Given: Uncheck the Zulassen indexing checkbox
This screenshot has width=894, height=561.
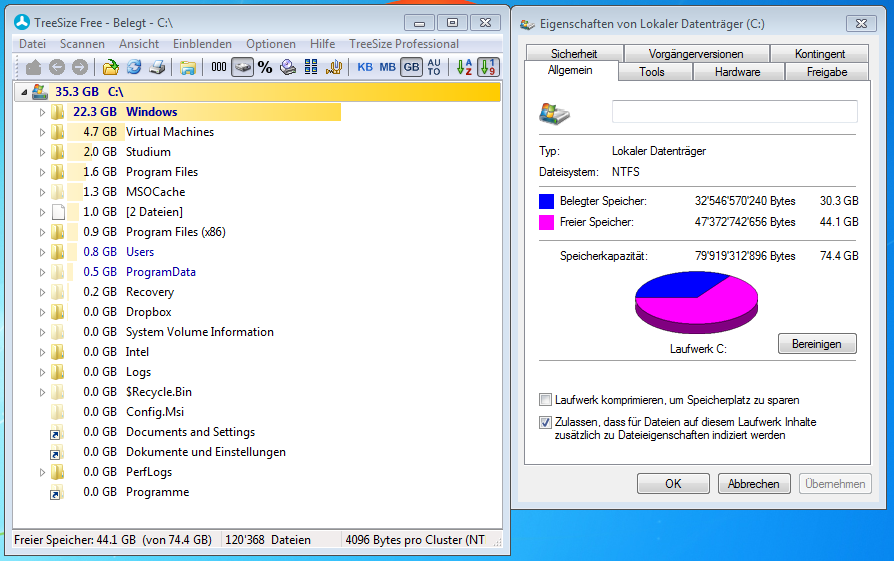Looking at the screenshot, I should [x=546, y=422].
